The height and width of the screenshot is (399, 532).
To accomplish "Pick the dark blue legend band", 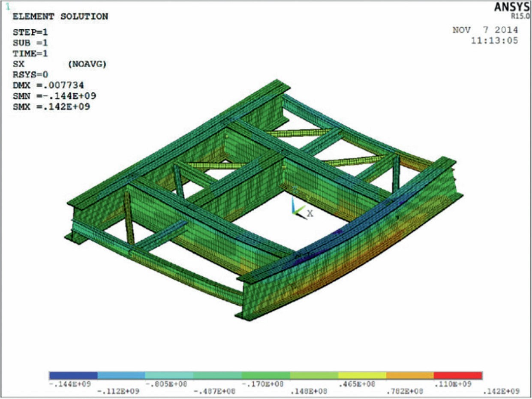I will pyautogui.click(x=74, y=375).
